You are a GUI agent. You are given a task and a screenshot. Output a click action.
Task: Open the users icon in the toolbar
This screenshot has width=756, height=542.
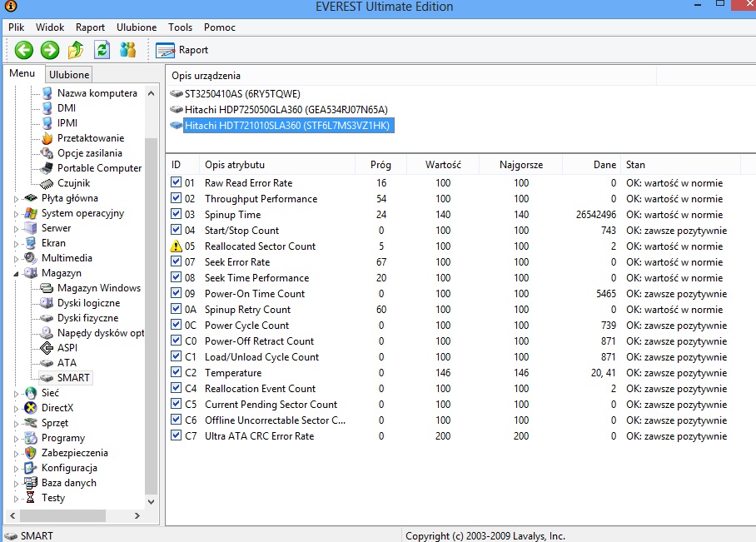[x=127, y=50]
